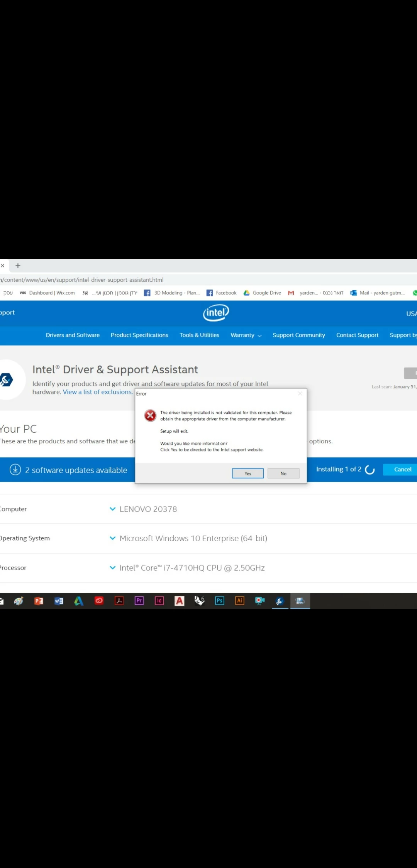The image size is (417, 868).
Task: Open Product Specifications menu
Action: (139, 335)
